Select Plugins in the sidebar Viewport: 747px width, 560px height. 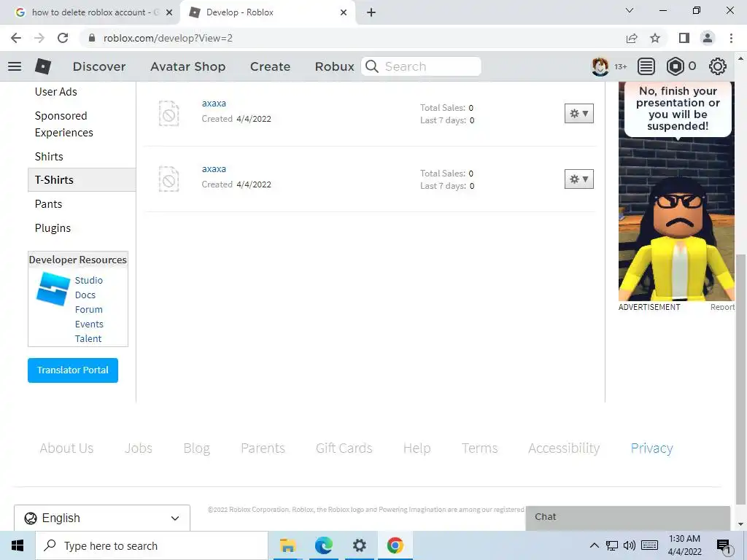pos(53,228)
